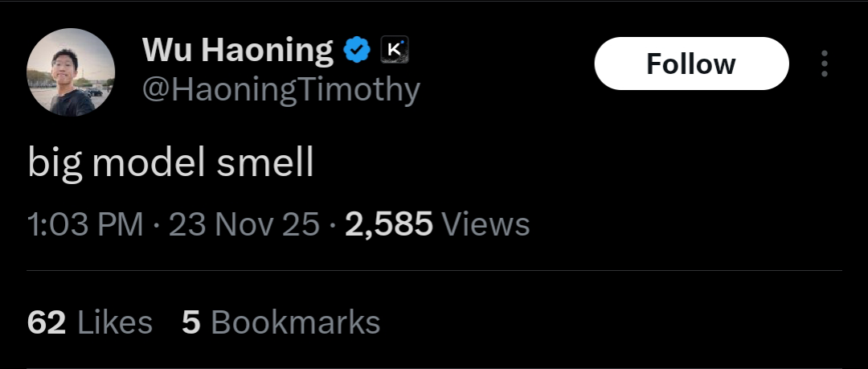Click the tweet text 'big model smell'
This screenshot has height=369, width=868.
[x=170, y=163]
